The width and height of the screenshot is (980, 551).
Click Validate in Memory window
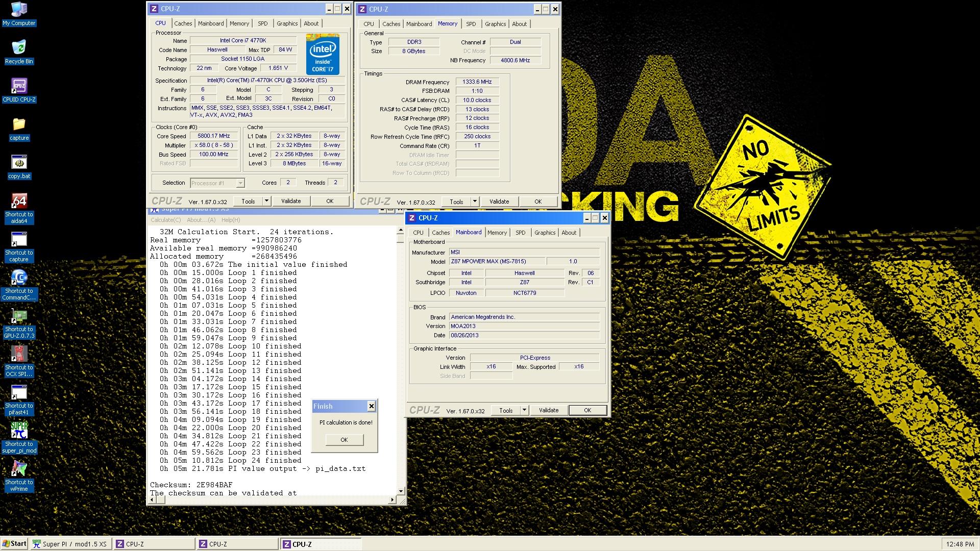(x=499, y=202)
